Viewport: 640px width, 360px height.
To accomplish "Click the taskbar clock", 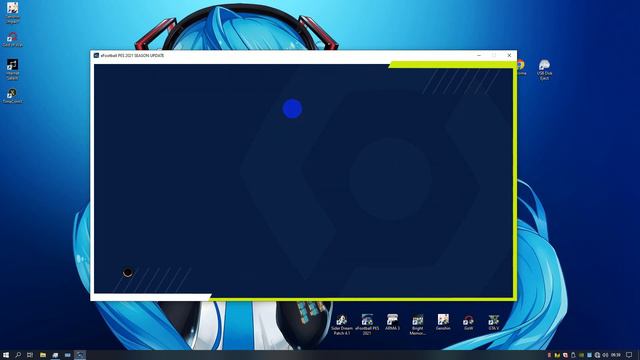I will (x=616, y=355).
